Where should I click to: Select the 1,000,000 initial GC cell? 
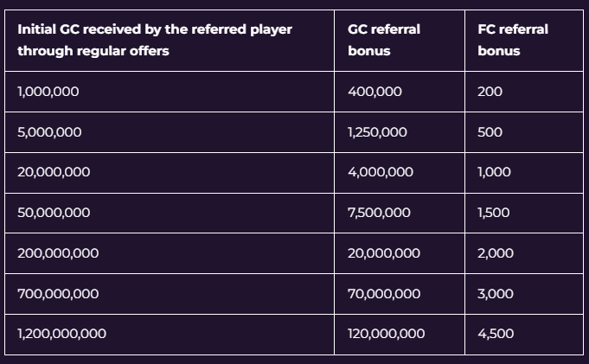(x=48, y=92)
